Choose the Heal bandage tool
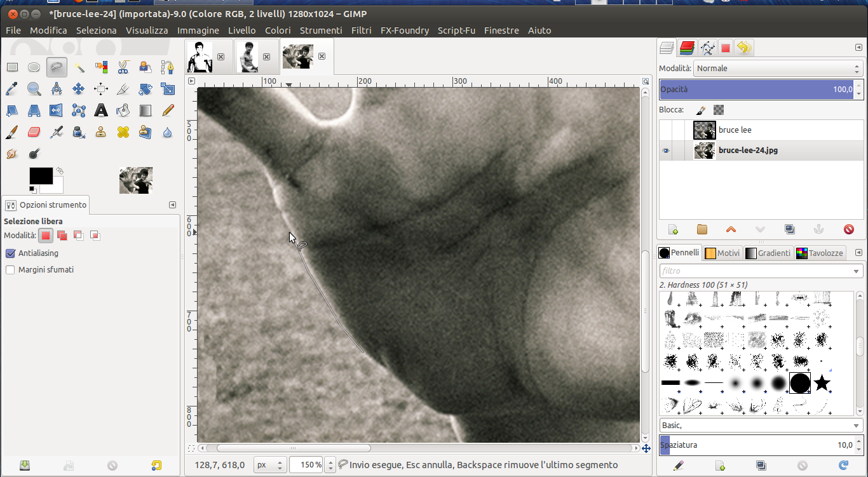Image resolution: width=868 pixels, height=477 pixels. pos(123,132)
